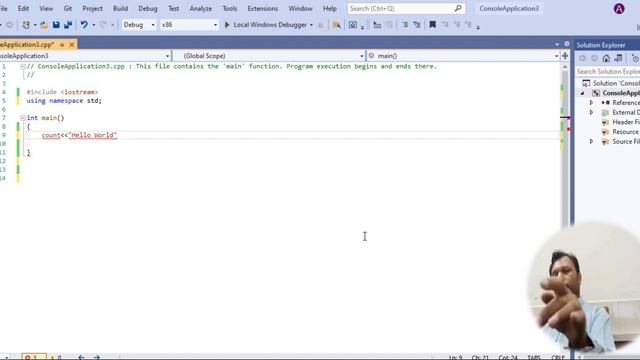Click the navigate forward arrow in status bar
The image size is (640, 360).
[96, 357]
